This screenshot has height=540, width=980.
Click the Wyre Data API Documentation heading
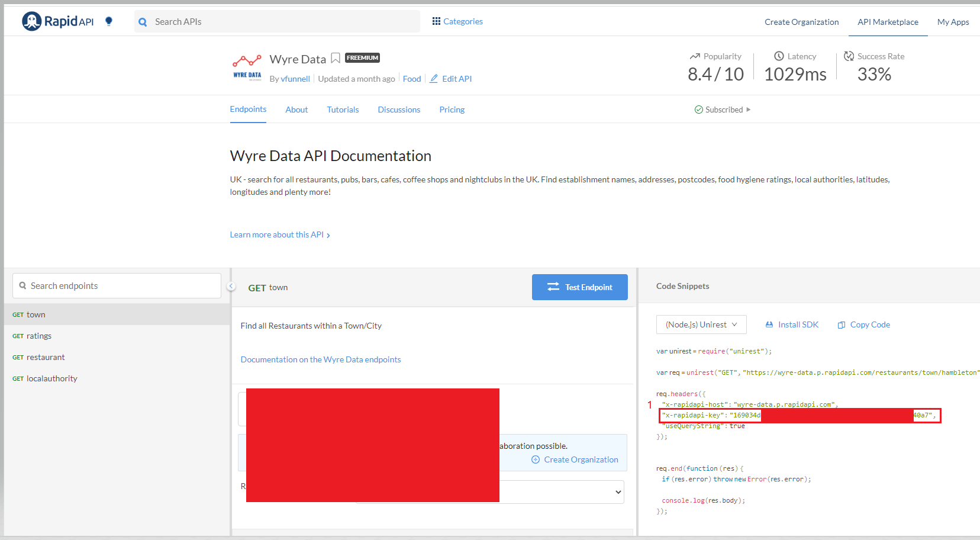click(330, 156)
